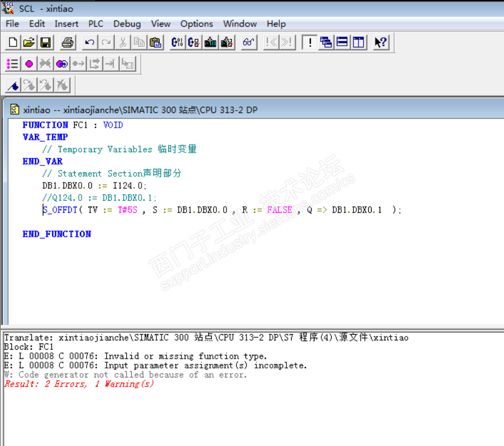Set breakpoint with magenta circle icon
This screenshot has height=446, width=504.
pyautogui.click(x=29, y=64)
